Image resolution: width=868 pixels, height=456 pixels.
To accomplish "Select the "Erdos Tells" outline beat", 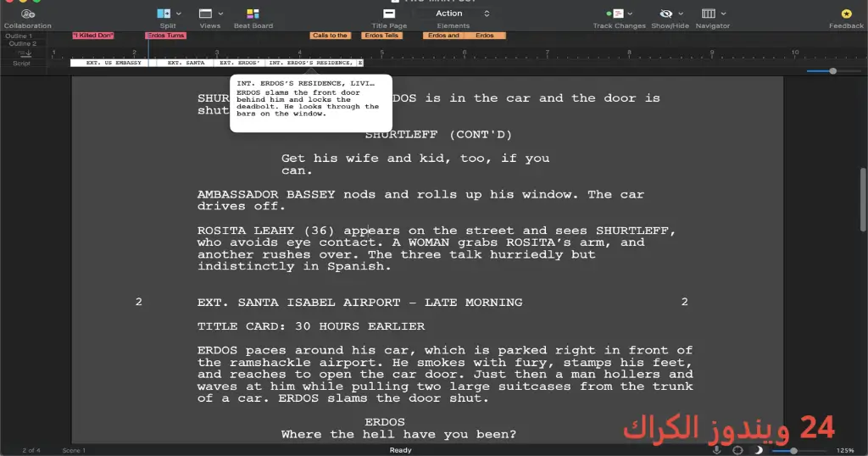I will click(381, 36).
